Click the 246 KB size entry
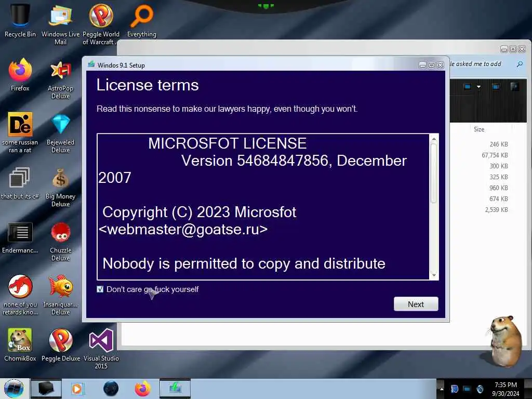 (x=499, y=144)
